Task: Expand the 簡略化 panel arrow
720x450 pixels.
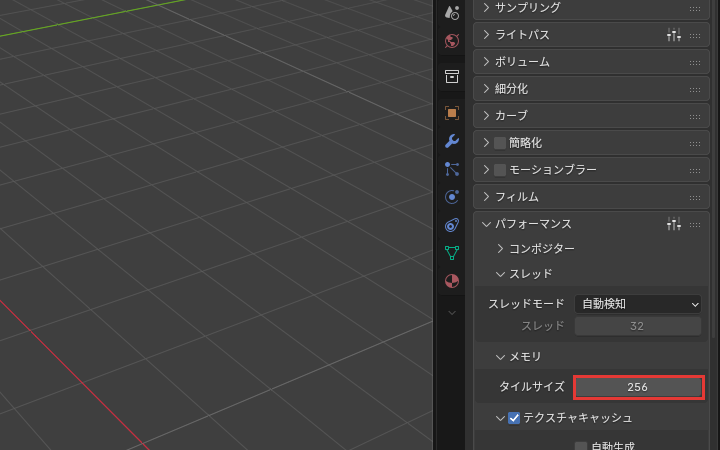Action: coord(486,143)
